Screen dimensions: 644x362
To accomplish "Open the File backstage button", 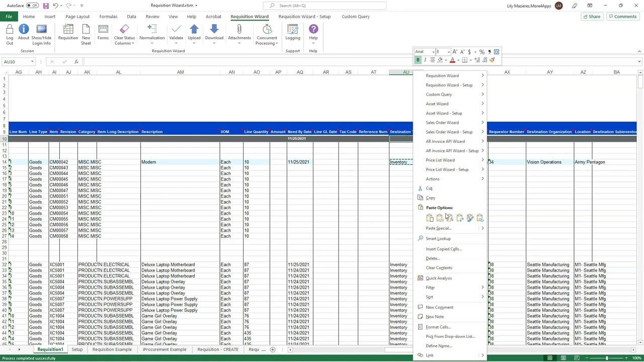I will point(9,17).
